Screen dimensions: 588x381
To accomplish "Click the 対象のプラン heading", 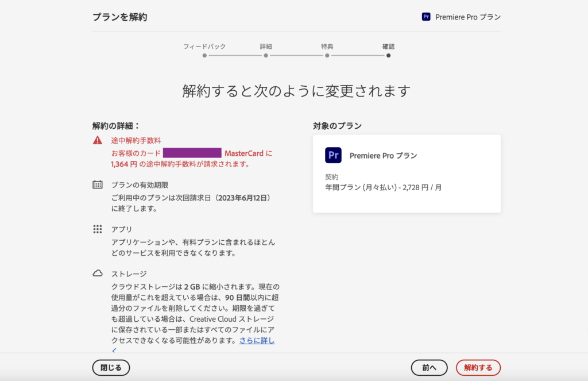I will [x=337, y=126].
